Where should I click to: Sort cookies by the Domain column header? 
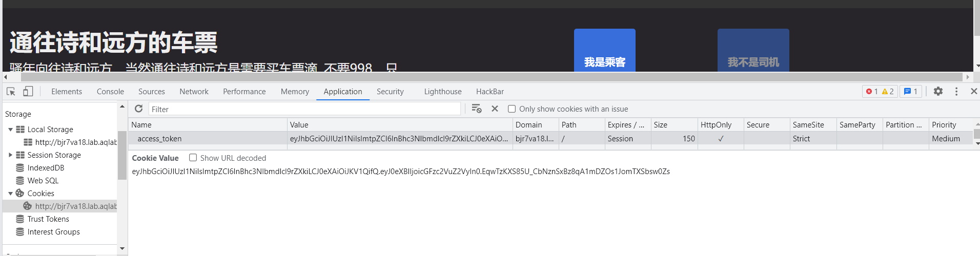coord(536,124)
